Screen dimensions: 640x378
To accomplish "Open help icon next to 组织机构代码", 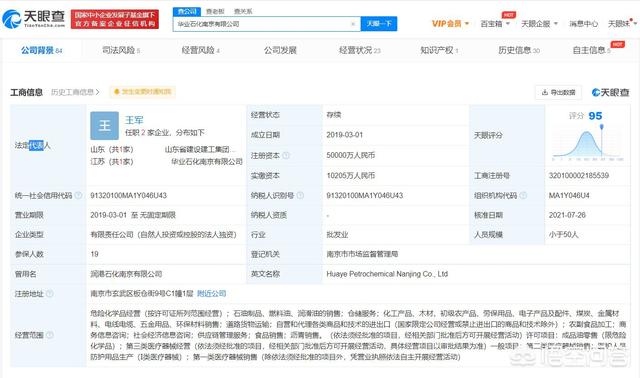I will (523, 196).
